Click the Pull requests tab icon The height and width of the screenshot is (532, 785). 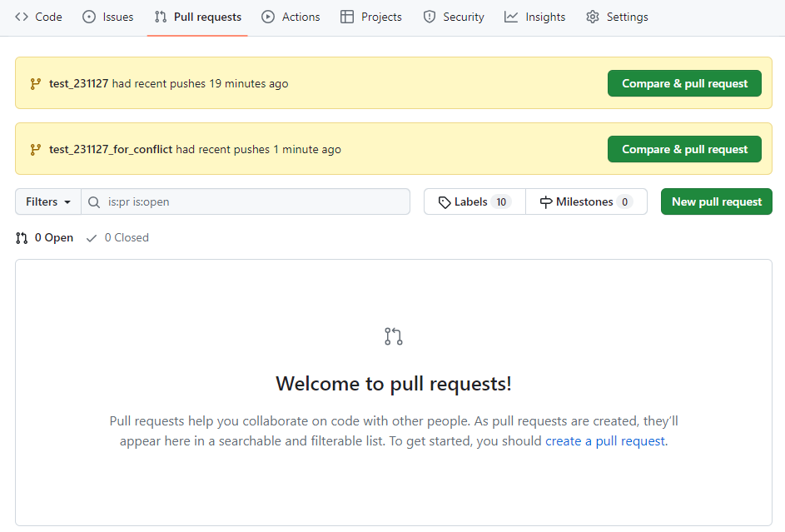[161, 17]
